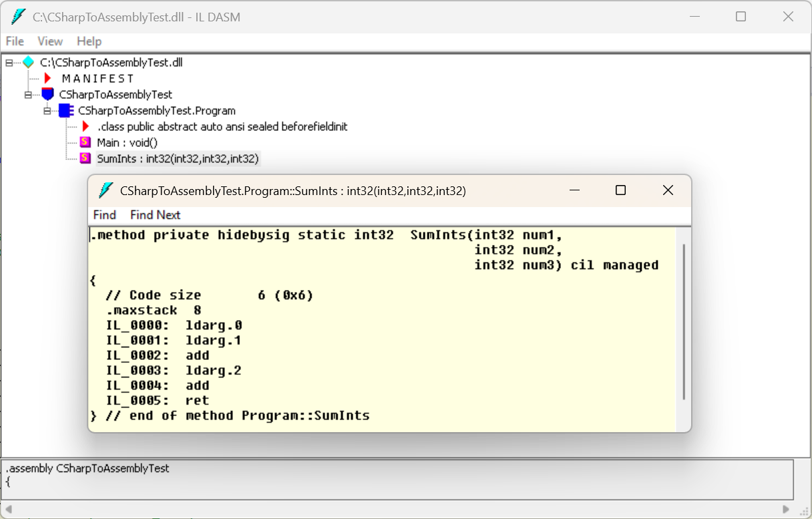Click the IL DASM lightning bolt title icon

17,16
